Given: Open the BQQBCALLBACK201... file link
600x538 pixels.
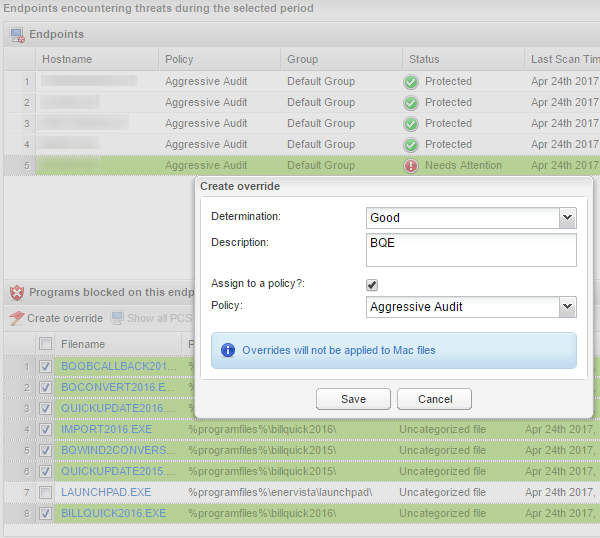Looking at the screenshot, I should (119, 366).
